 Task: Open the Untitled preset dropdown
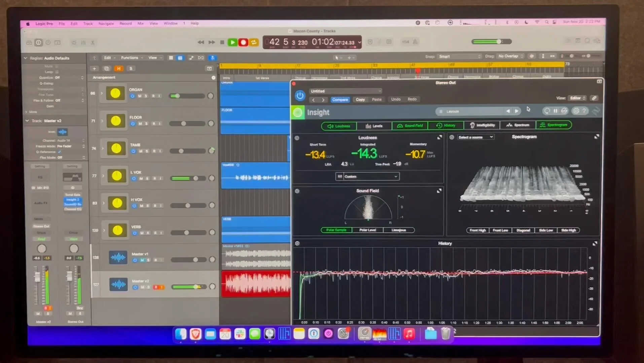[x=346, y=91]
